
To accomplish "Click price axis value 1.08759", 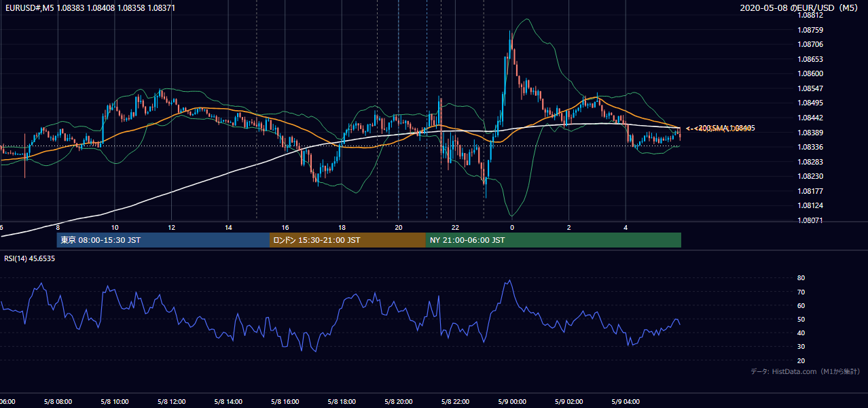I will pyautogui.click(x=810, y=30).
